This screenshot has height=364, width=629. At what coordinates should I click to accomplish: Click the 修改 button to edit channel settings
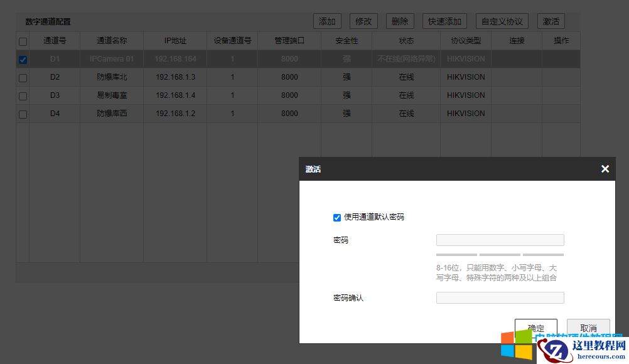363,21
